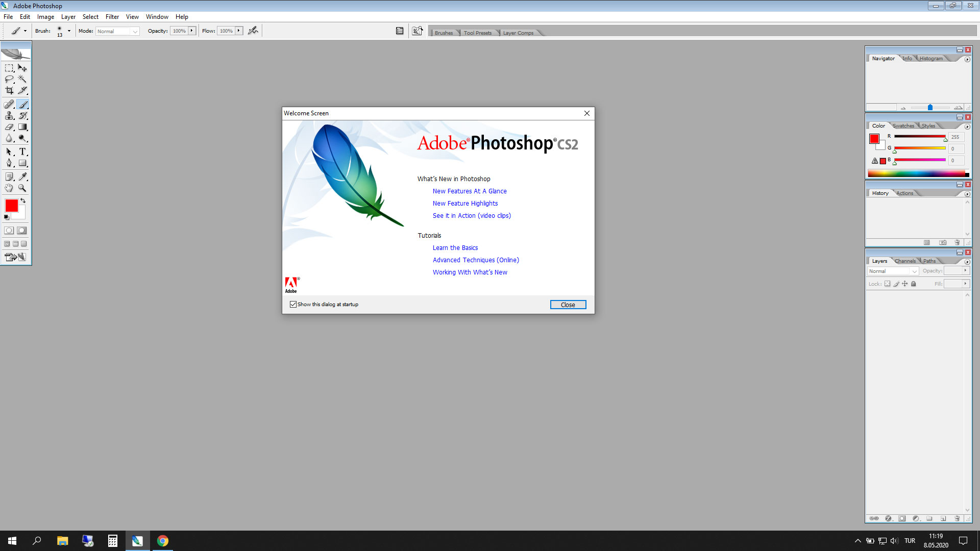Open the Filter menu
The width and height of the screenshot is (980, 551).
point(112,17)
